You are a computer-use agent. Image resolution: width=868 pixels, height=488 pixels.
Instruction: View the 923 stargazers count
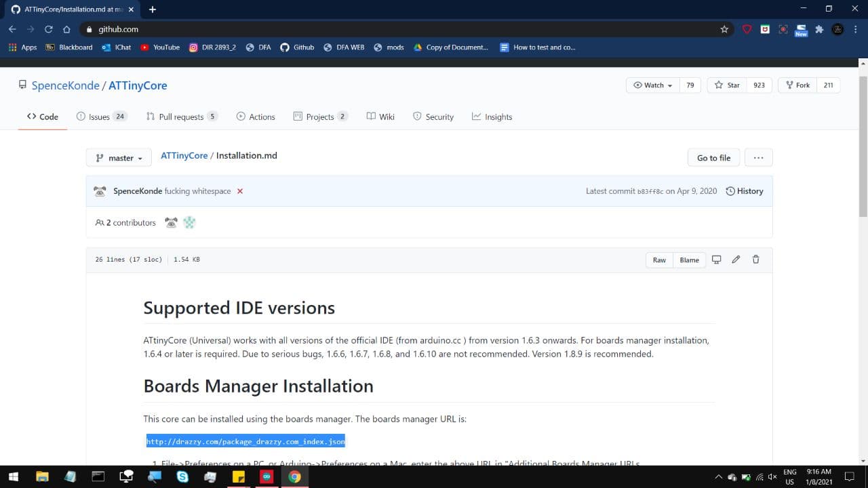[759, 85]
